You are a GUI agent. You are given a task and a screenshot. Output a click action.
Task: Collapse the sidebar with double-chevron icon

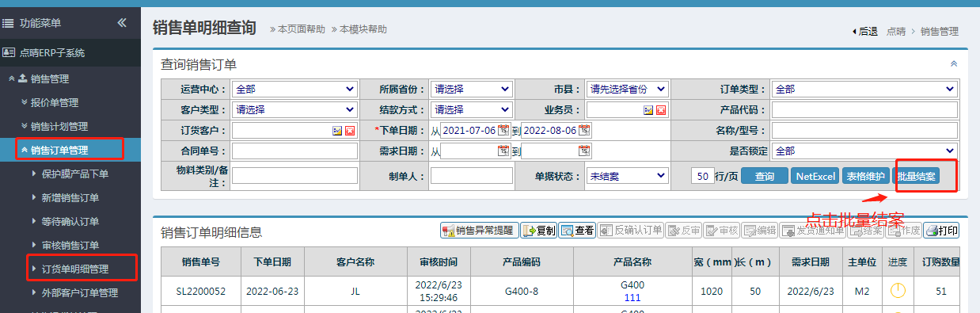(x=122, y=22)
